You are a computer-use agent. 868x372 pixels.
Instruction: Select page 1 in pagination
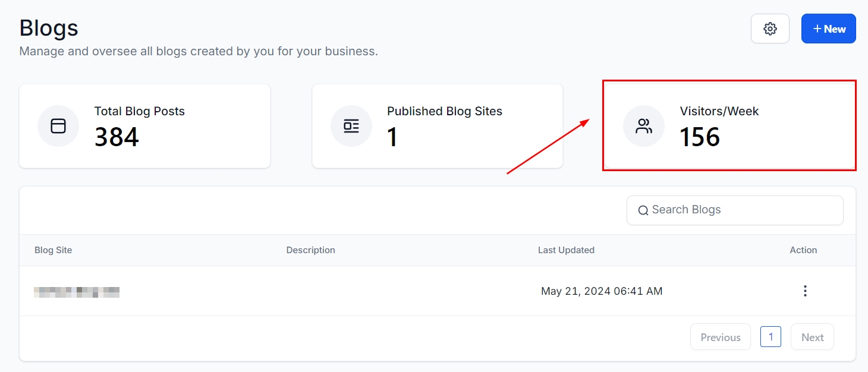(x=770, y=337)
